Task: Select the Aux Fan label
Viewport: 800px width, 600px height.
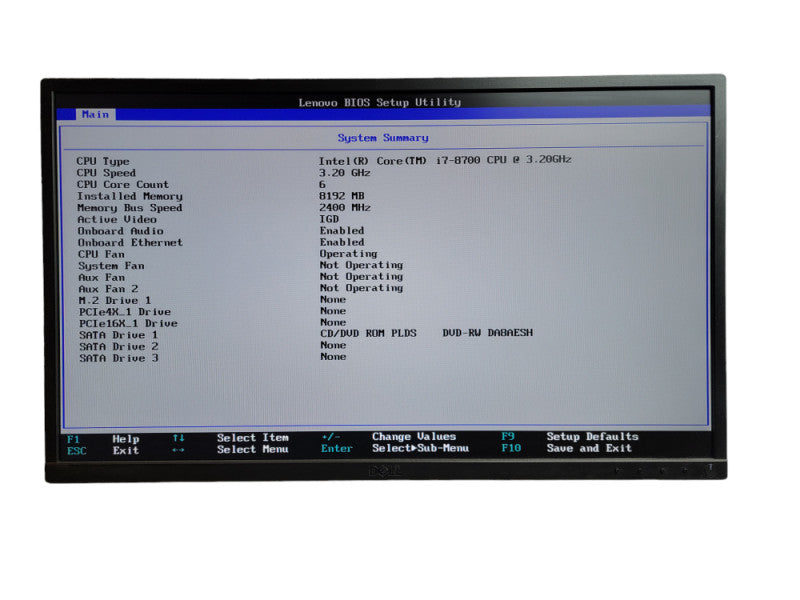Action: coord(102,278)
